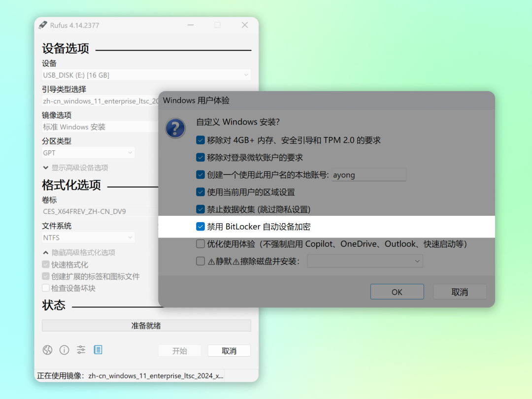
Task: Toggle using current user's regional settings
Action: [x=200, y=192]
